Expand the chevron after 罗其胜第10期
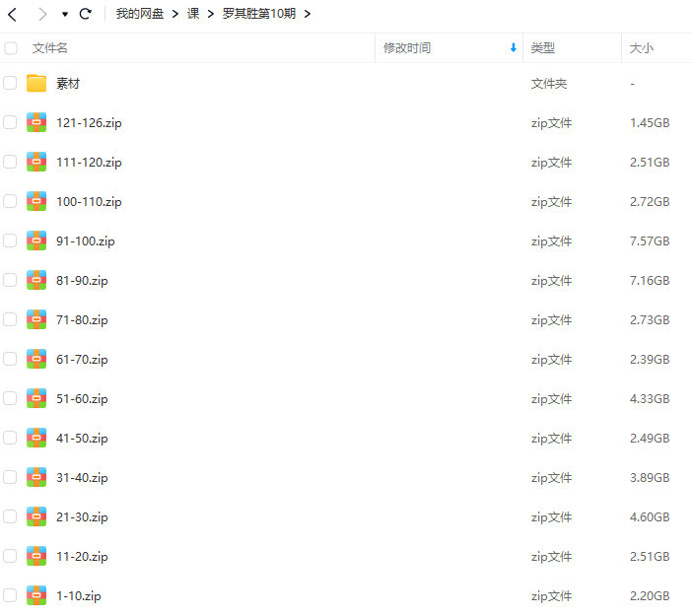The height and width of the screenshot is (616, 693). click(x=308, y=14)
